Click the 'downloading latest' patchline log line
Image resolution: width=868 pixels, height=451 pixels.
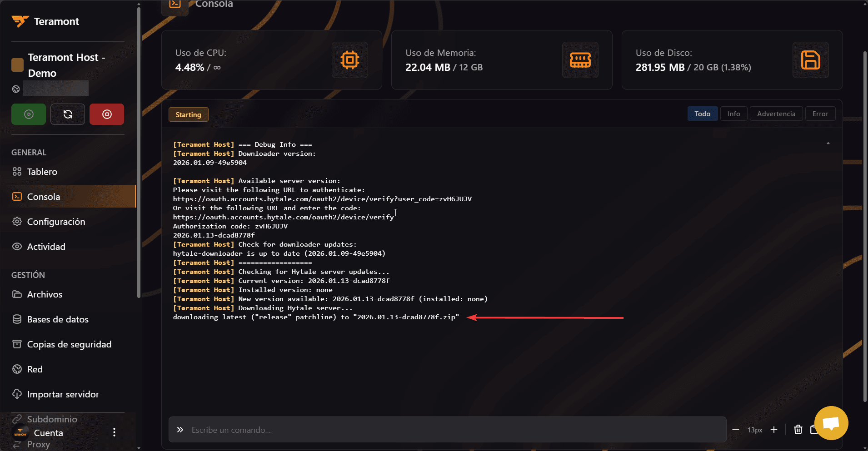(x=316, y=317)
